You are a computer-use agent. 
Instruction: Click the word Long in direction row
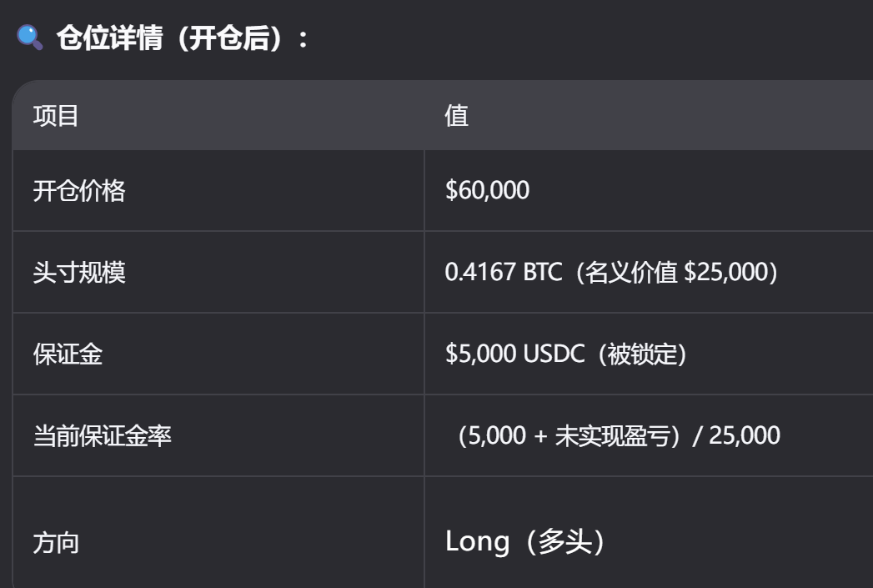(x=477, y=542)
